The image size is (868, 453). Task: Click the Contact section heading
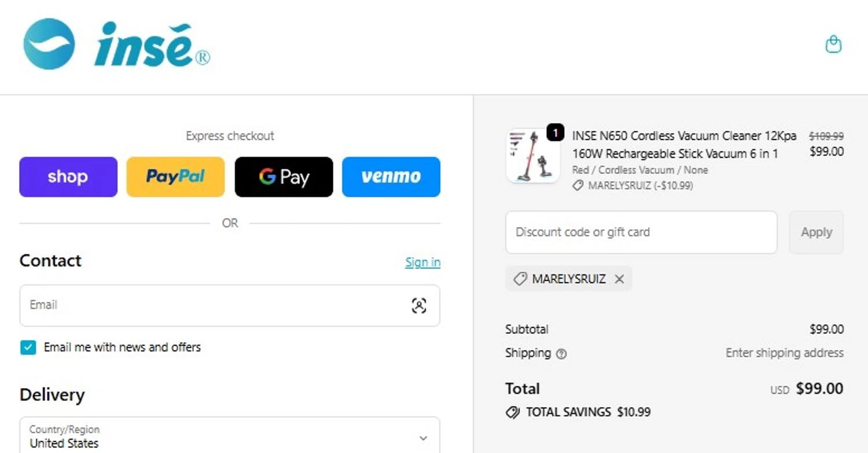click(x=50, y=261)
